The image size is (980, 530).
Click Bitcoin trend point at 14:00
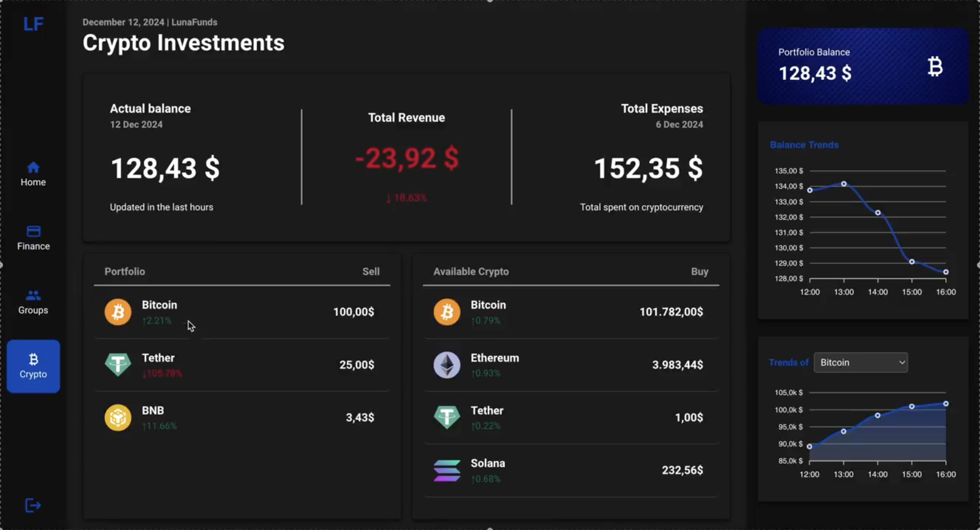click(878, 415)
